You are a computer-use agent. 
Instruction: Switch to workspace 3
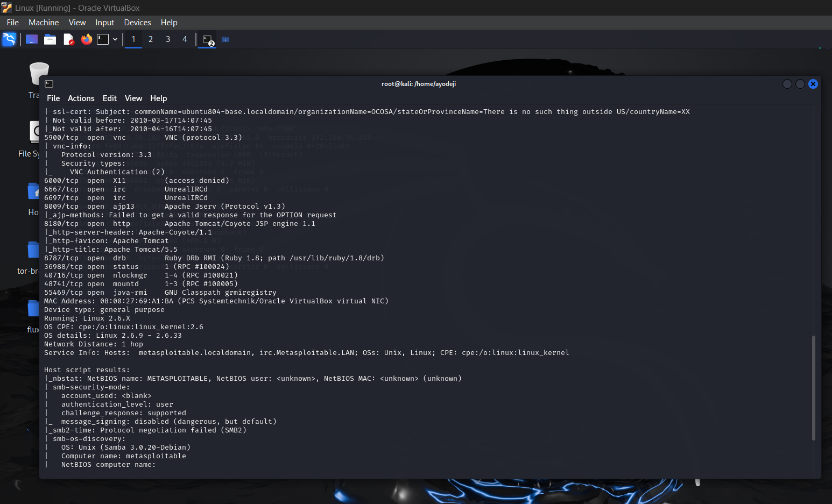[x=168, y=39]
